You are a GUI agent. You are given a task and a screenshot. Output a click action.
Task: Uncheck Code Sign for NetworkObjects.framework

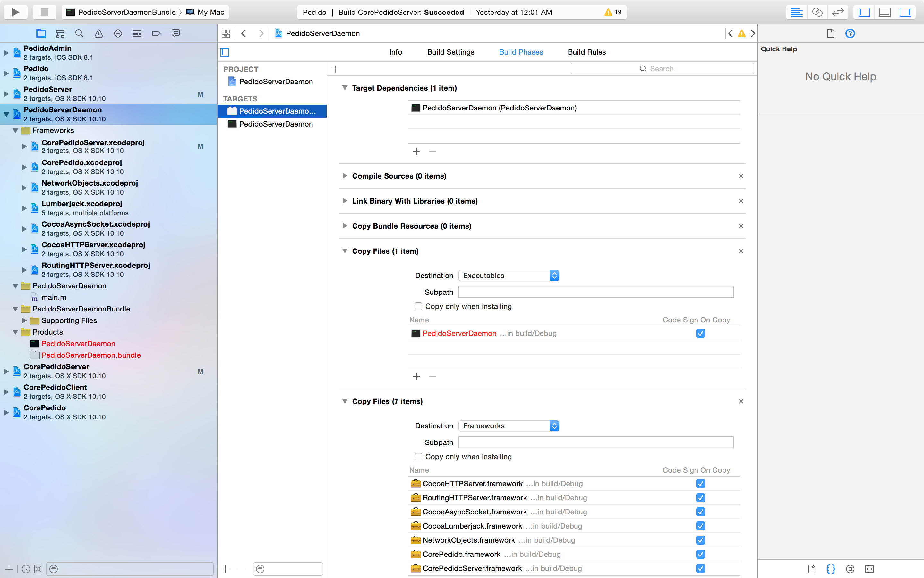(700, 540)
